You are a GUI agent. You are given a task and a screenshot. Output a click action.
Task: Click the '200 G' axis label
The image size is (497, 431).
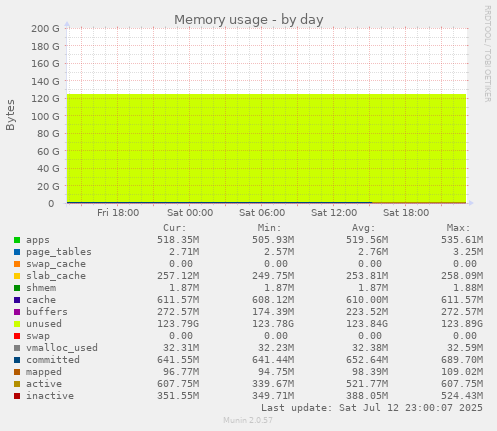pyautogui.click(x=45, y=29)
